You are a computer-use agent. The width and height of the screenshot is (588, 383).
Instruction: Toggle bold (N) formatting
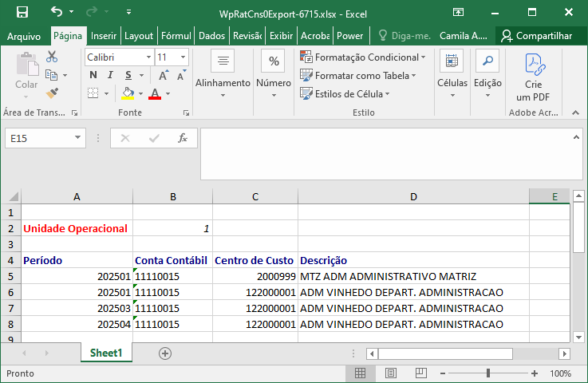(x=93, y=75)
